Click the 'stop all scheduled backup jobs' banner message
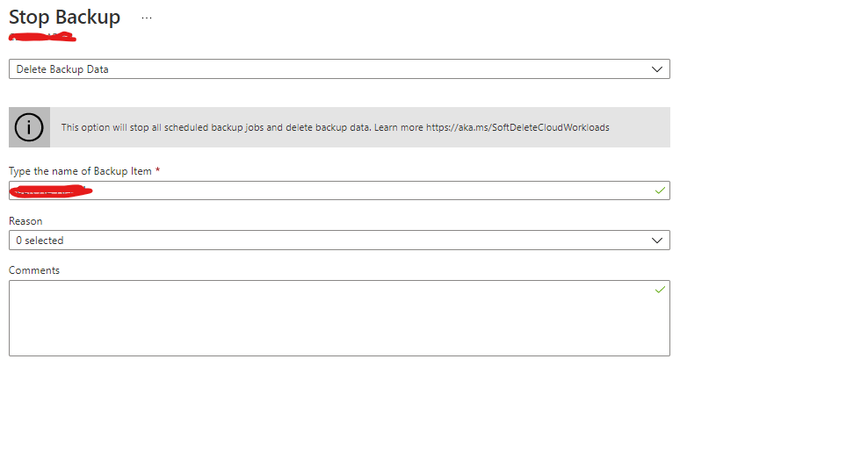This screenshot has height=474, width=868. [215, 128]
